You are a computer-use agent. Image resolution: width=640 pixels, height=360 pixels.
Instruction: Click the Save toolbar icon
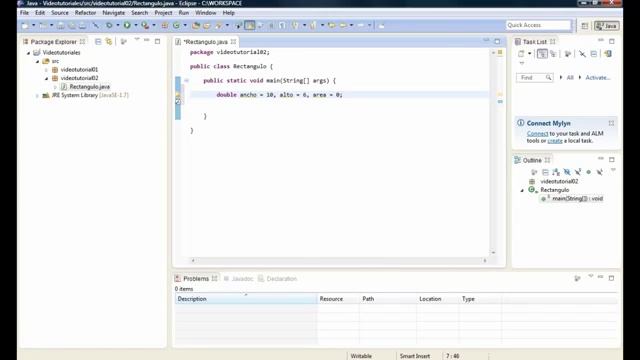click(x=60, y=25)
